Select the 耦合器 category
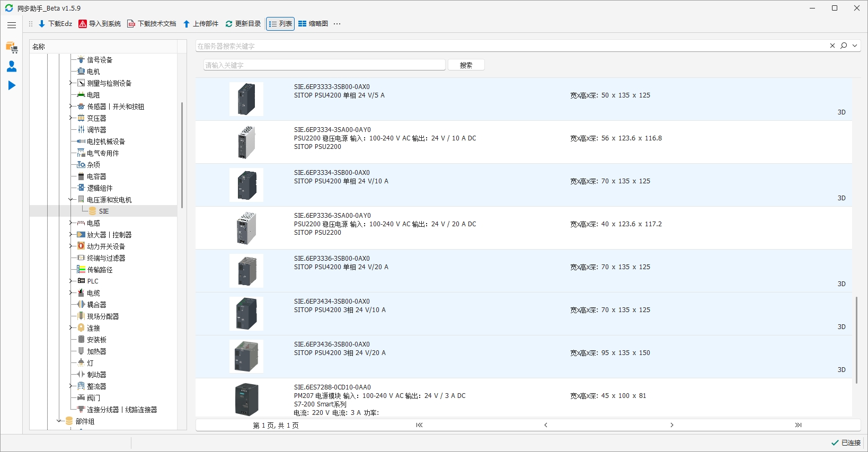 tap(96, 305)
